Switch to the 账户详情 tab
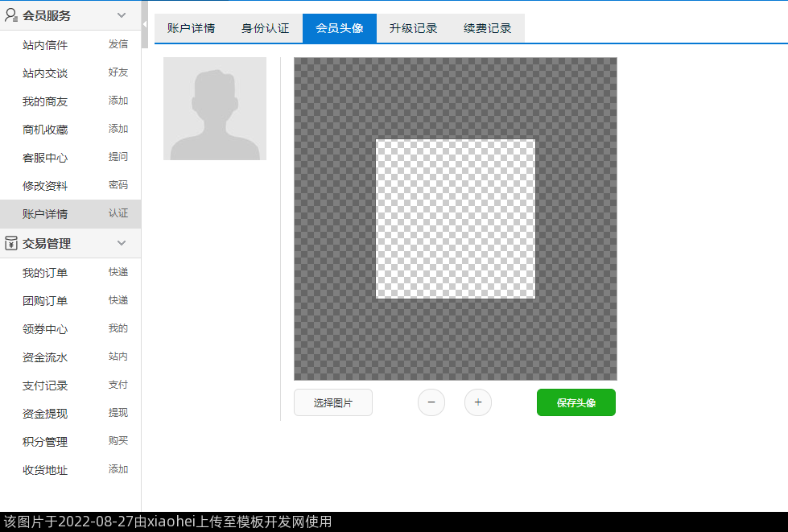Image resolution: width=788 pixels, height=532 pixels. (192, 28)
